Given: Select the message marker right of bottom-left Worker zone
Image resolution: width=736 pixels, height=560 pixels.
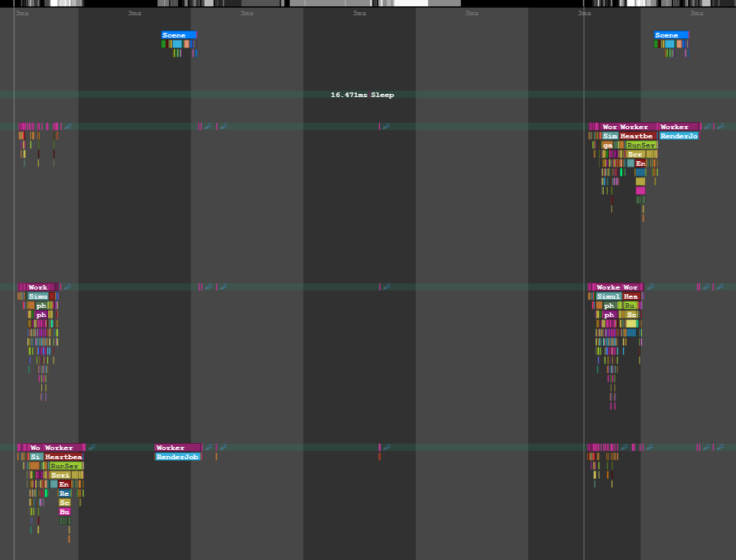Looking at the screenshot, I should tap(91, 447).
